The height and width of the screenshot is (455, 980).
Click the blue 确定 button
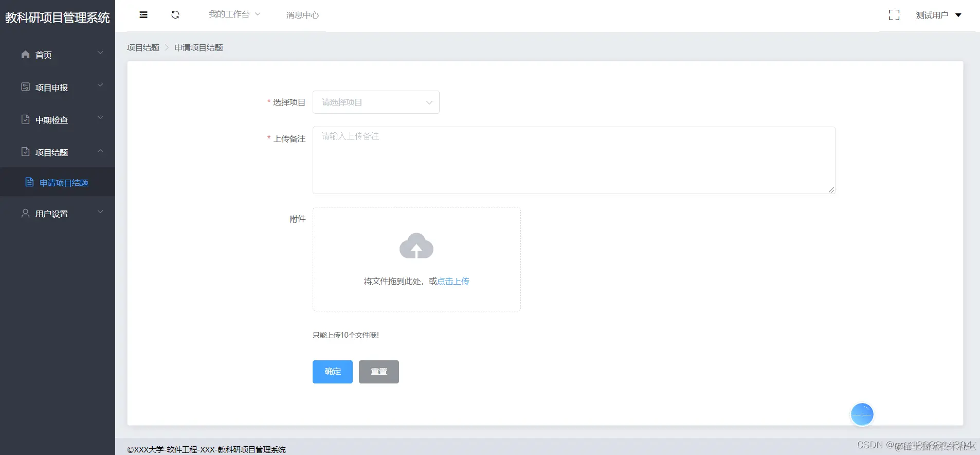click(333, 372)
